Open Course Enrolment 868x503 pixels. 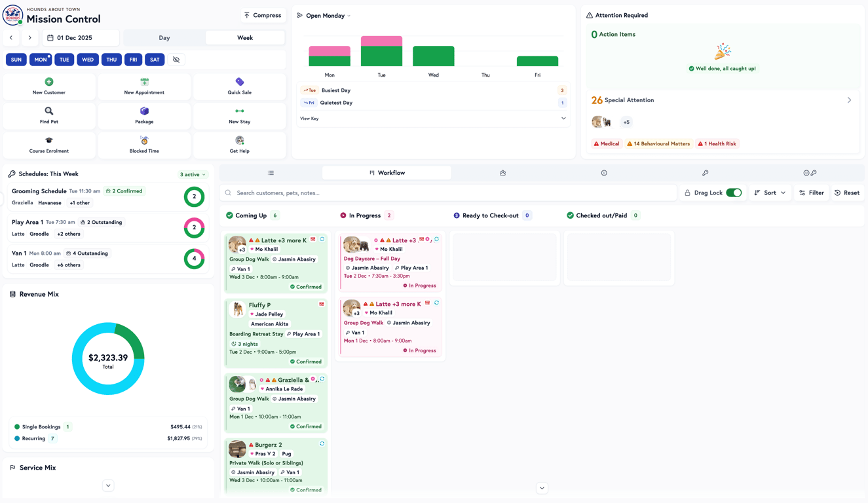(x=49, y=145)
